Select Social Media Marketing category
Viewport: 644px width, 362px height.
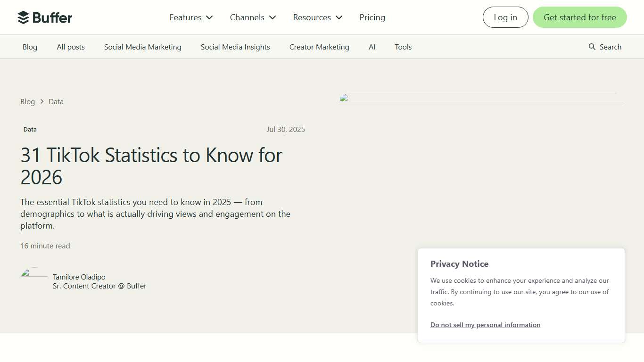142,47
